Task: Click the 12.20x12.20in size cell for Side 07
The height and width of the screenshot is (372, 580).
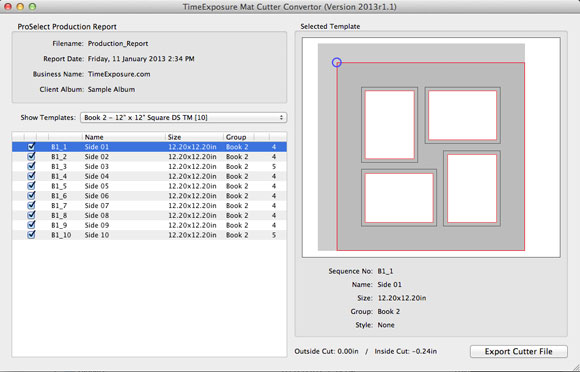Action: tap(192, 206)
